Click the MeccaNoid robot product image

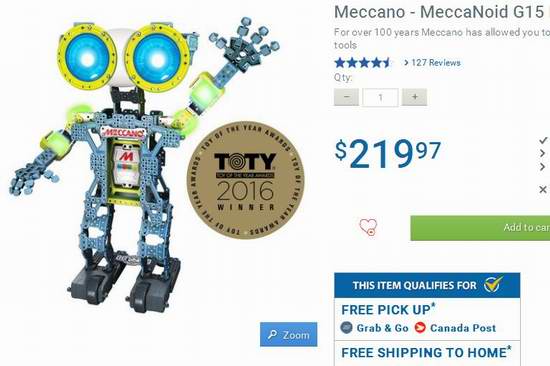144,161
